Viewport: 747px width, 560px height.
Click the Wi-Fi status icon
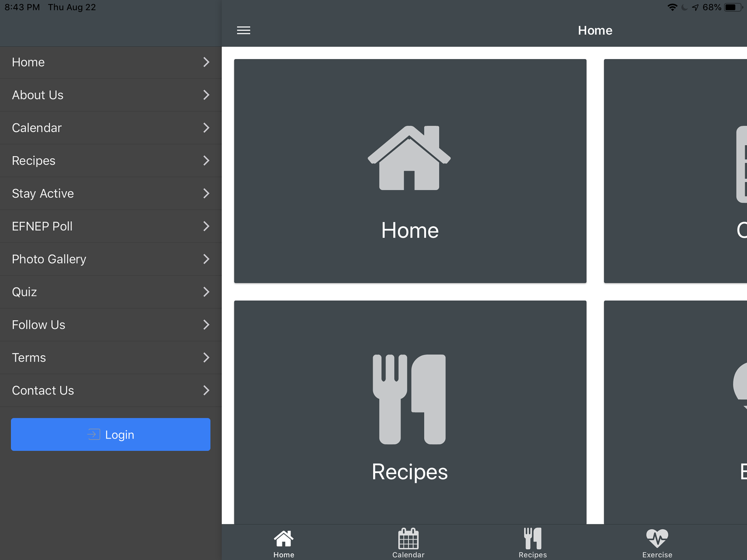click(672, 7)
